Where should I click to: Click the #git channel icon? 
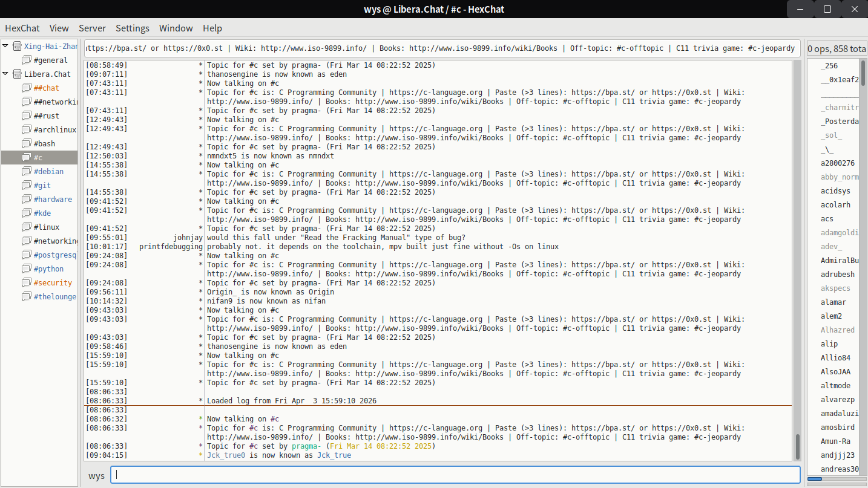click(27, 186)
